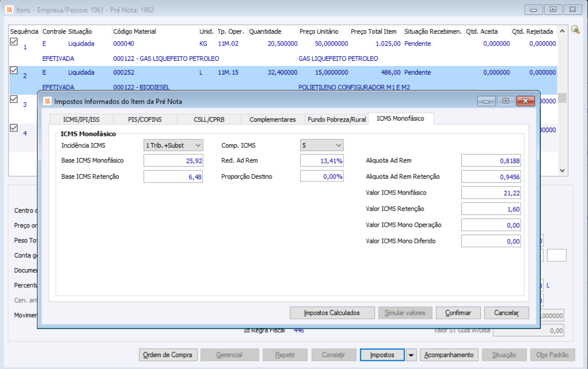Click the Valor ICMS Mono Diferido field
This screenshot has width=588, height=369.
point(491,242)
